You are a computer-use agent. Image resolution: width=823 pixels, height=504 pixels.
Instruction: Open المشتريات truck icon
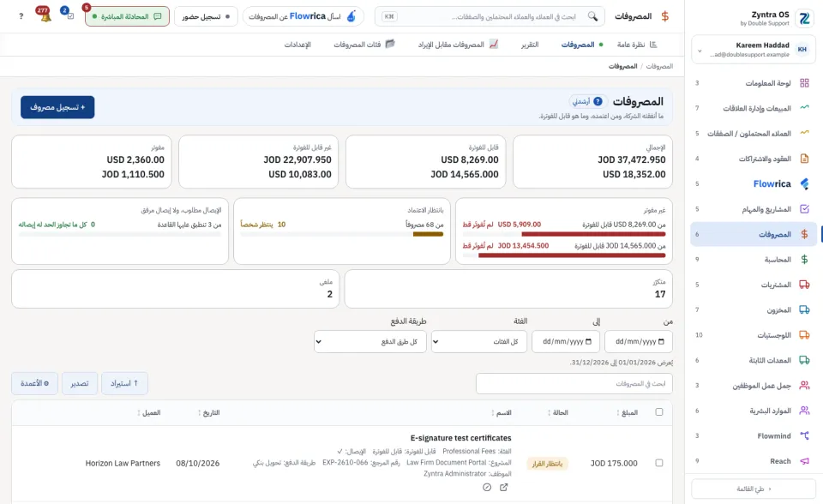pyautogui.click(x=804, y=285)
